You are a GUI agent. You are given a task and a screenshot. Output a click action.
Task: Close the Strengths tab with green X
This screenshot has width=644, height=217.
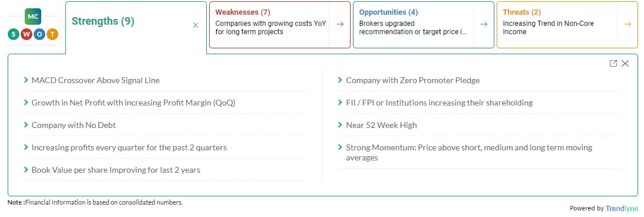point(196,25)
